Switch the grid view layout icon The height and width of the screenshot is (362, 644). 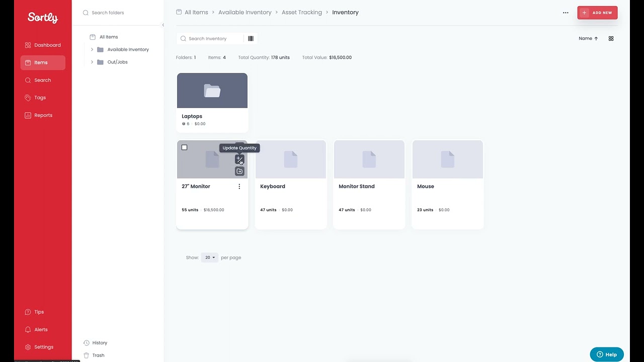coord(611,38)
